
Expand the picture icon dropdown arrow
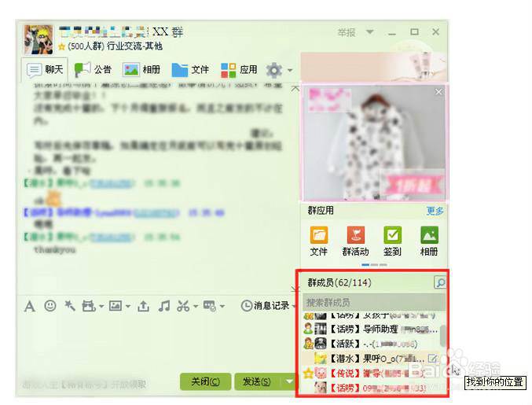click(127, 307)
